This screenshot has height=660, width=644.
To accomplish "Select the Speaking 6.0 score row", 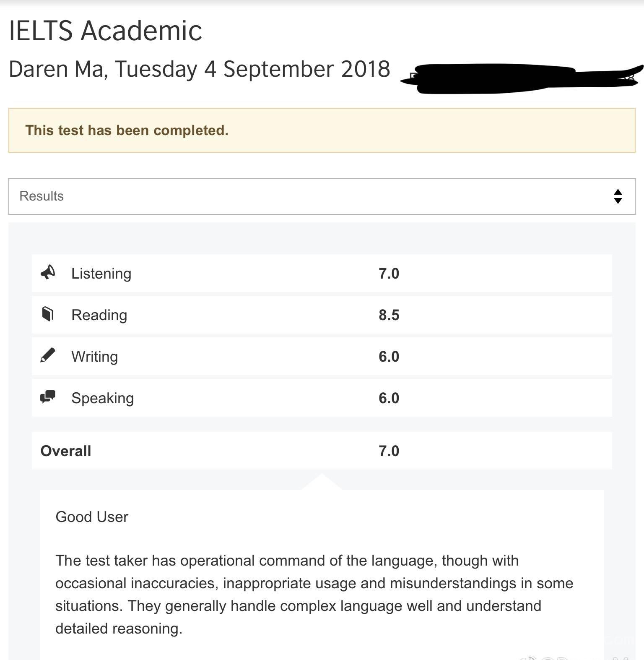I will [322, 398].
